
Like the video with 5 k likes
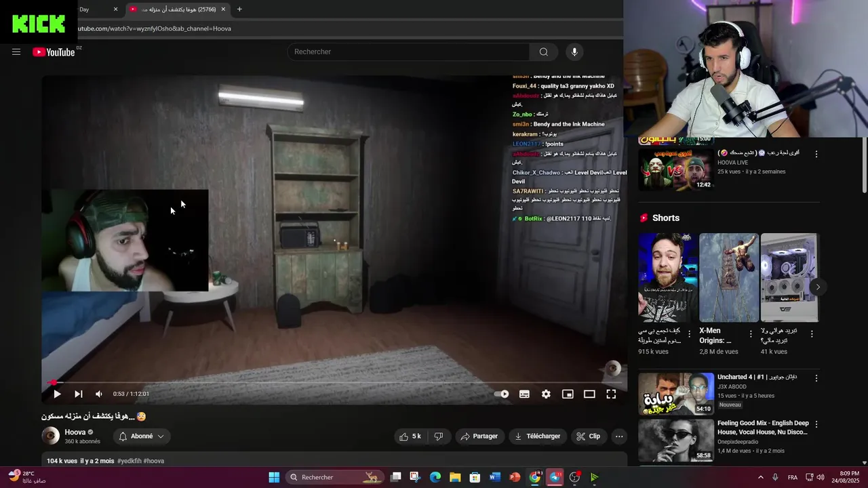pyautogui.click(x=410, y=436)
